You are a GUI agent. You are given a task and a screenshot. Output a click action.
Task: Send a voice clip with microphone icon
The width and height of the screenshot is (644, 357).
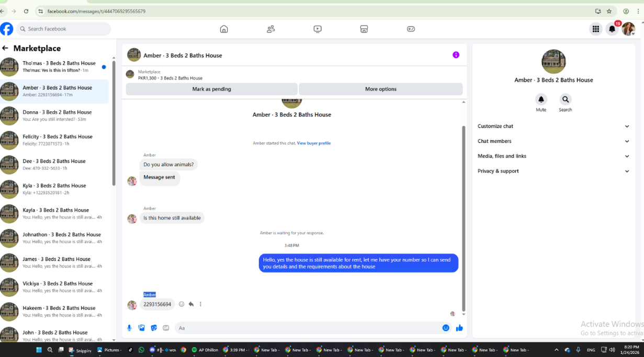click(129, 328)
